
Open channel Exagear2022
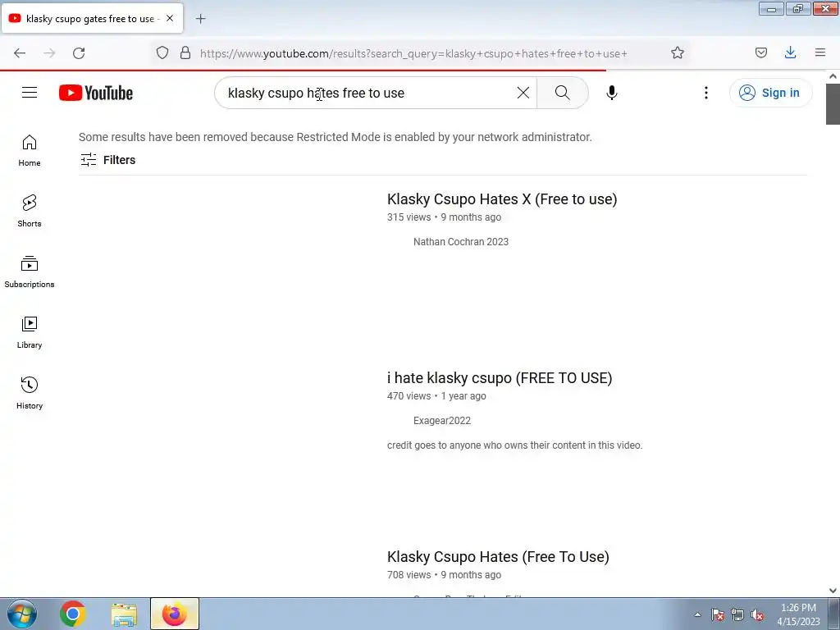click(x=442, y=421)
